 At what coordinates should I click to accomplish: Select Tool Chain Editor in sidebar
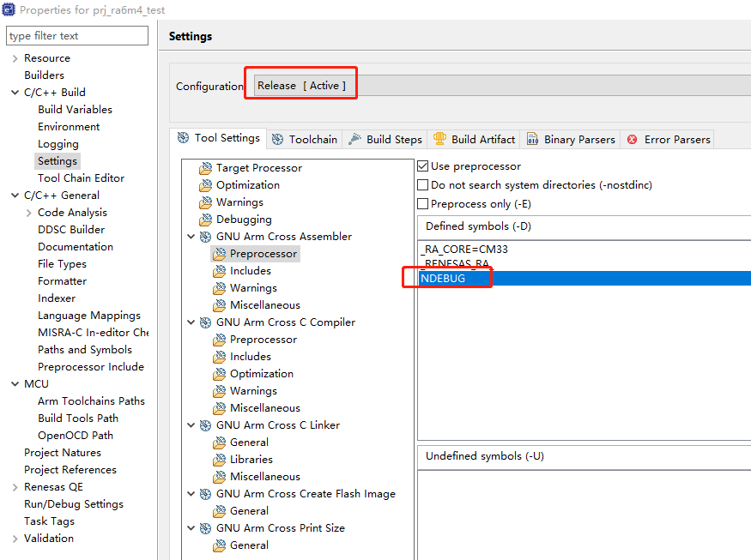click(x=81, y=178)
